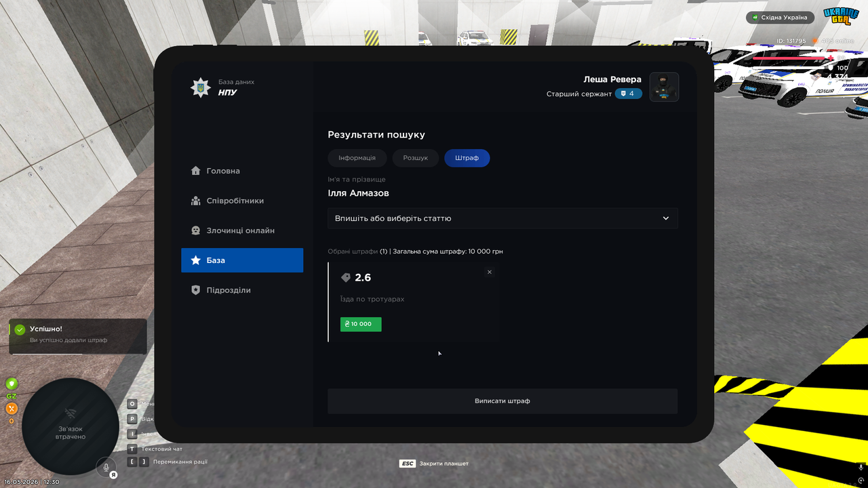This screenshot has width=868, height=488.
Task: Open the Підрозділи units section
Action: 242,290
